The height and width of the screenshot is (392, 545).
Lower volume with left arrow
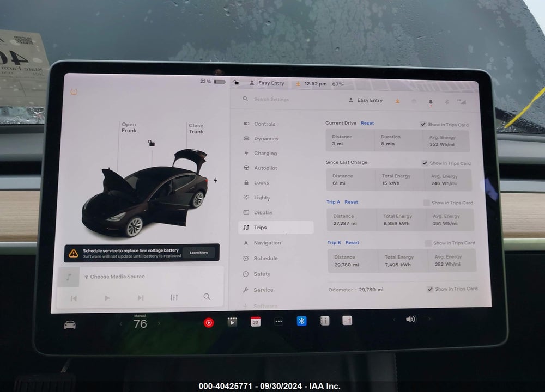click(394, 319)
